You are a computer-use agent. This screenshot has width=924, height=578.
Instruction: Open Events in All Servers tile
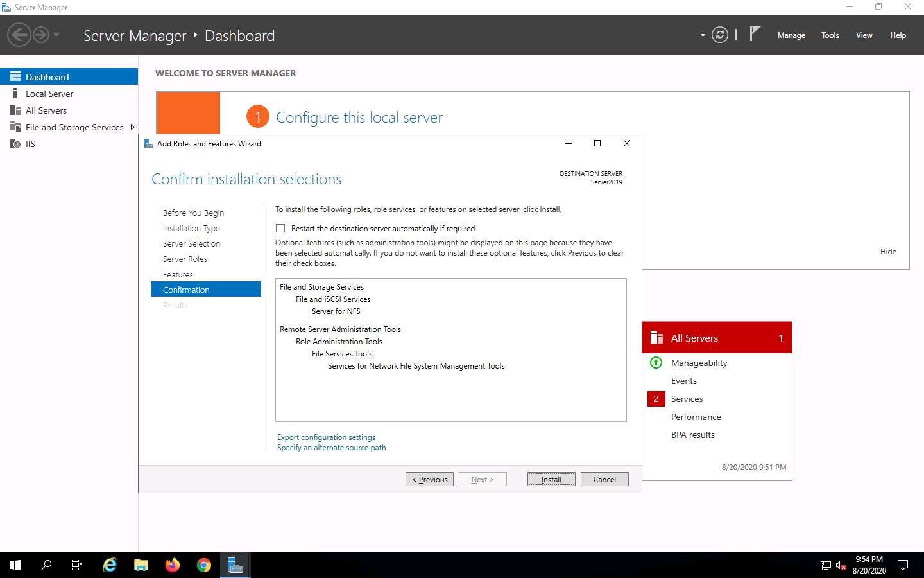click(683, 381)
